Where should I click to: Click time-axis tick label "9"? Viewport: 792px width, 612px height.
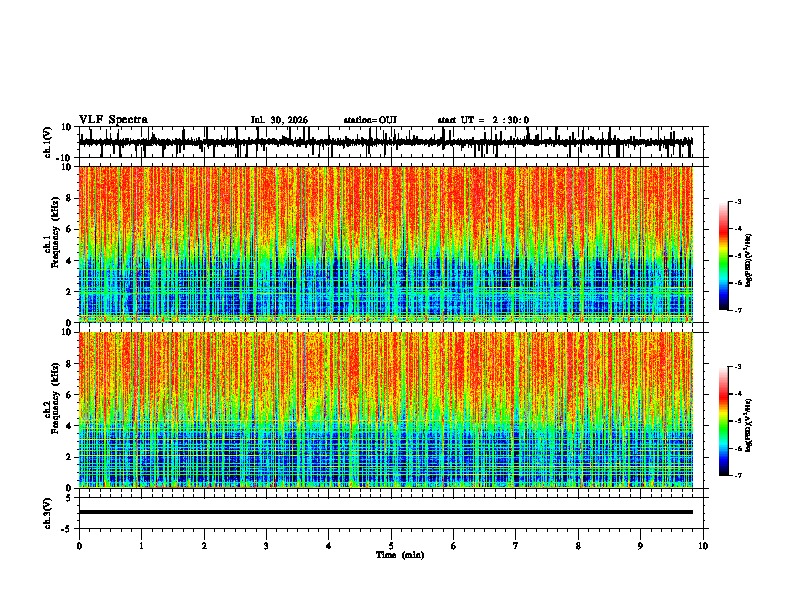(x=640, y=546)
